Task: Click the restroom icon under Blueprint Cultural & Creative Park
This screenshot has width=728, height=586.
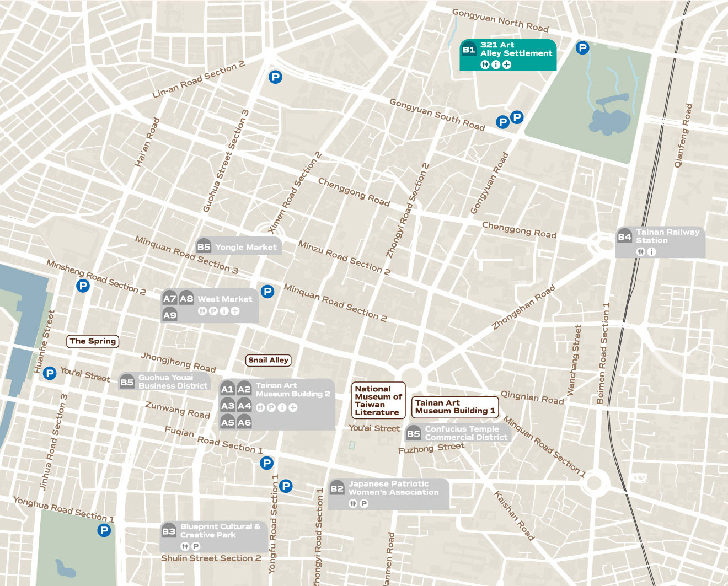Action: click(x=185, y=546)
